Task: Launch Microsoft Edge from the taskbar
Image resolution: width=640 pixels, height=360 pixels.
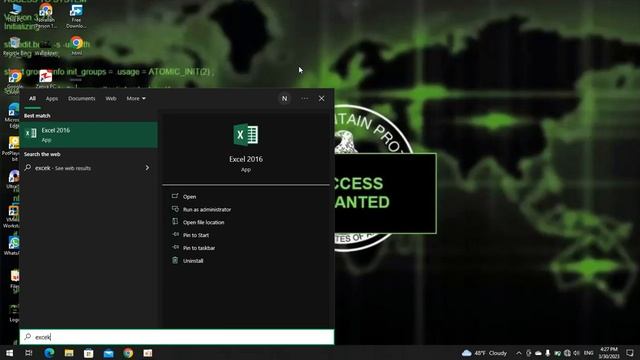Action: [49, 353]
